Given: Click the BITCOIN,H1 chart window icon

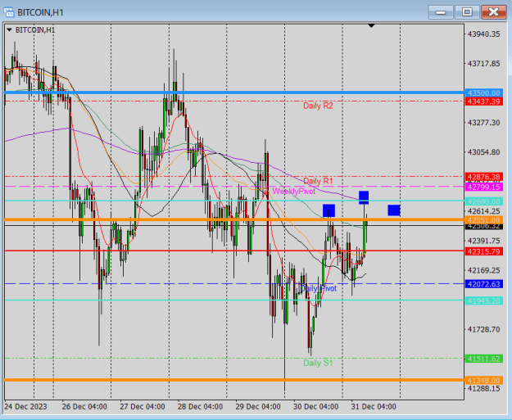Looking at the screenshot, I should [x=9, y=12].
